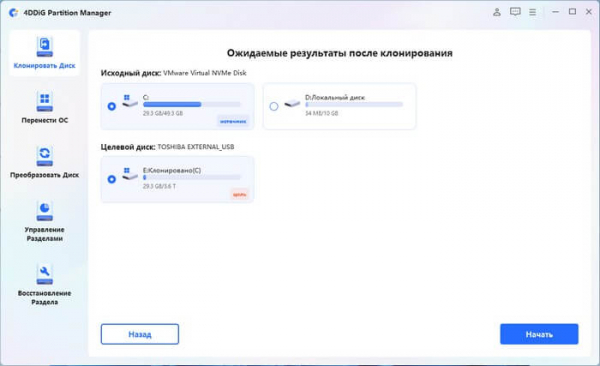
Task: Open the Клонировать Диск sidebar section
Action: pos(44,53)
